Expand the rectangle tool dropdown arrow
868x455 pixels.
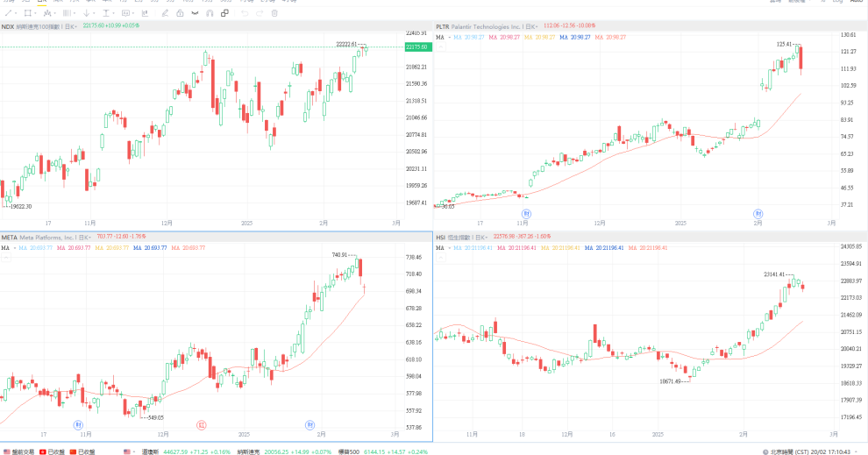pos(35,14)
